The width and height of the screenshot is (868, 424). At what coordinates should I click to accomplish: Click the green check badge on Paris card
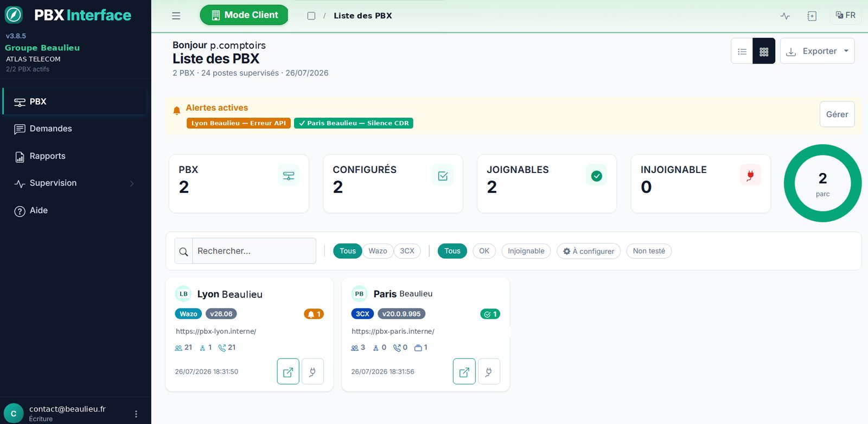point(490,314)
